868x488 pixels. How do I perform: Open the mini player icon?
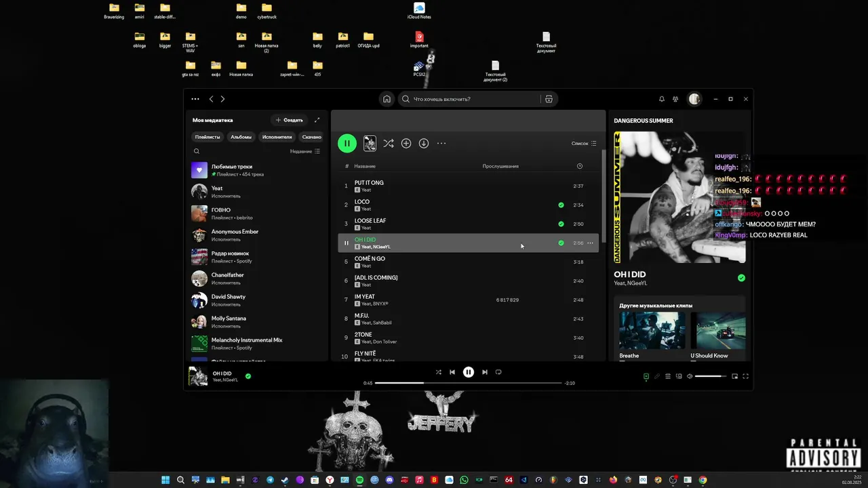[x=734, y=376]
